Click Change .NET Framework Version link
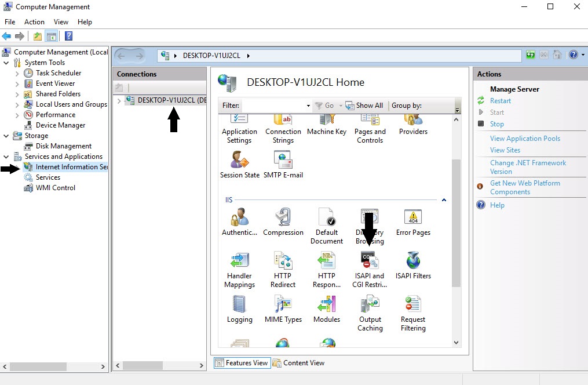This screenshot has width=588, height=385. click(528, 167)
